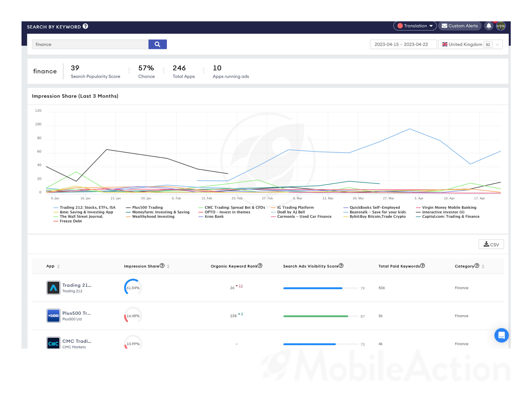
Task: Click the United Kingdom flag icon
Action: [x=445, y=44]
